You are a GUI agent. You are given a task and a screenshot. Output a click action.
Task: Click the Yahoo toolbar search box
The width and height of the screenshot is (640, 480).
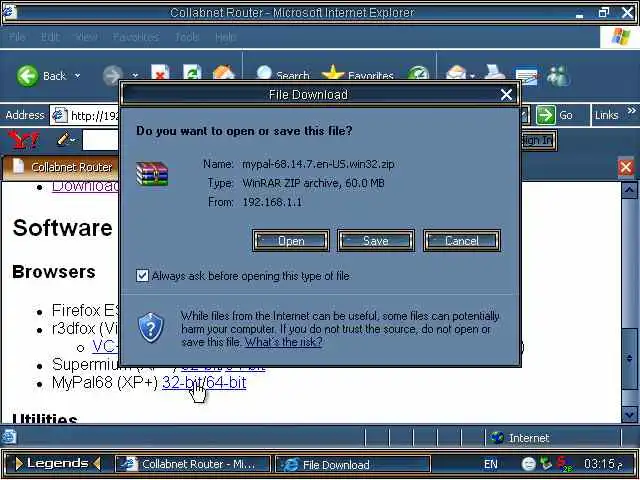coord(101,140)
